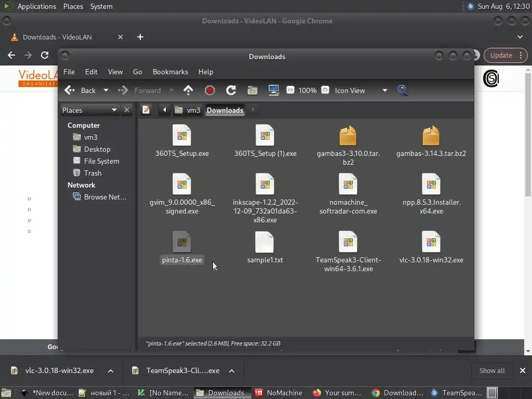Open Desktop in Places sidebar
The width and height of the screenshot is (532, 399).
pos(97,149)
